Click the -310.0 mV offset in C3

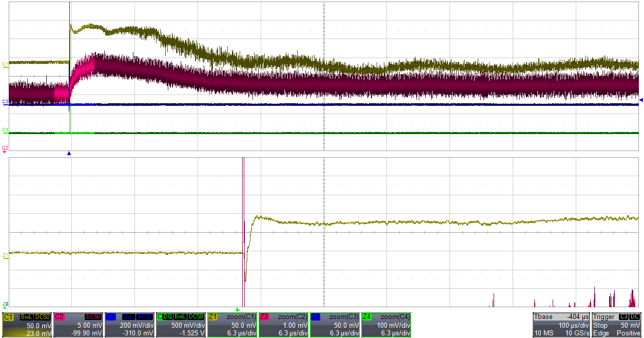[x=139, y=333]
